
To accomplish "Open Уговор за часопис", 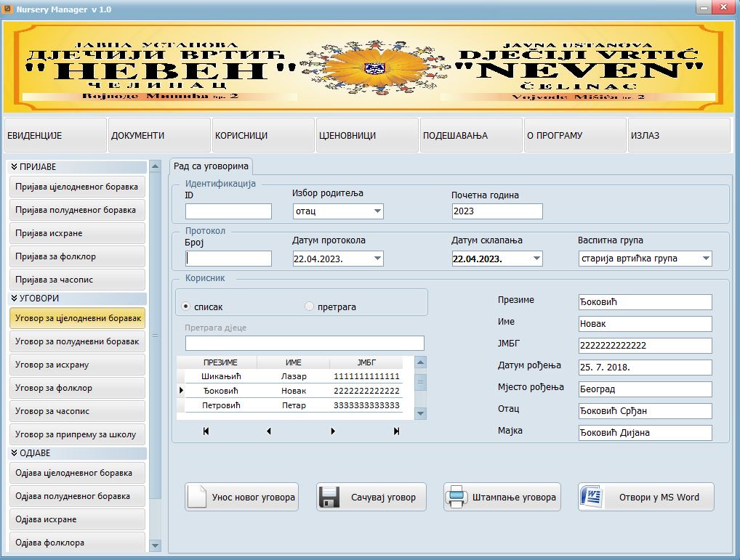I will click(x=77, y=410).
